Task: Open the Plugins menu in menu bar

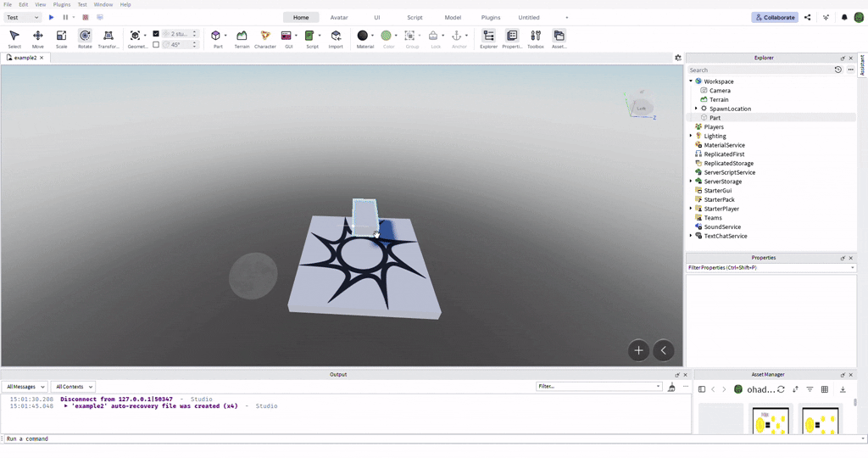Action: tap(62, 4)
